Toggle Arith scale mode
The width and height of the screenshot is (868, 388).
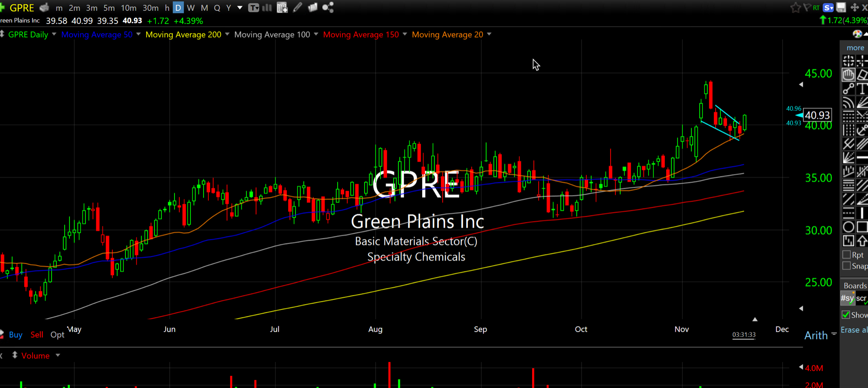click(816, 335)
